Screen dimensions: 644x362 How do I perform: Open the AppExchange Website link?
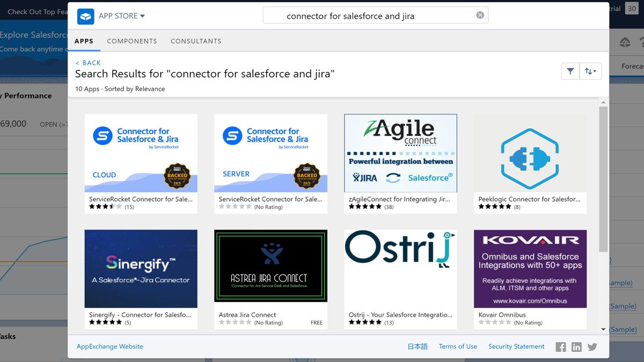109,346
